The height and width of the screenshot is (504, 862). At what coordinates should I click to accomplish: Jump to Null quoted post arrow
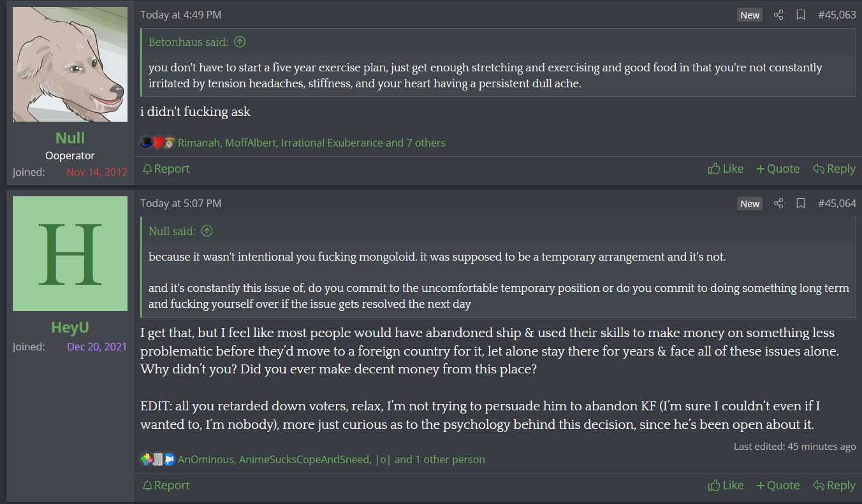pyautogui.click(x=207, y=231)
